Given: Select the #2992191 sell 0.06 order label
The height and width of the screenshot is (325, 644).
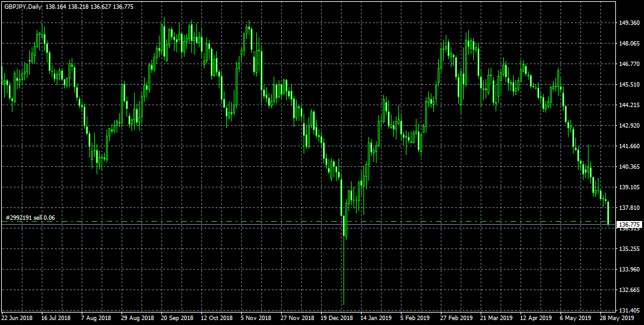Looking at the screenshot, I should (30, 218).
